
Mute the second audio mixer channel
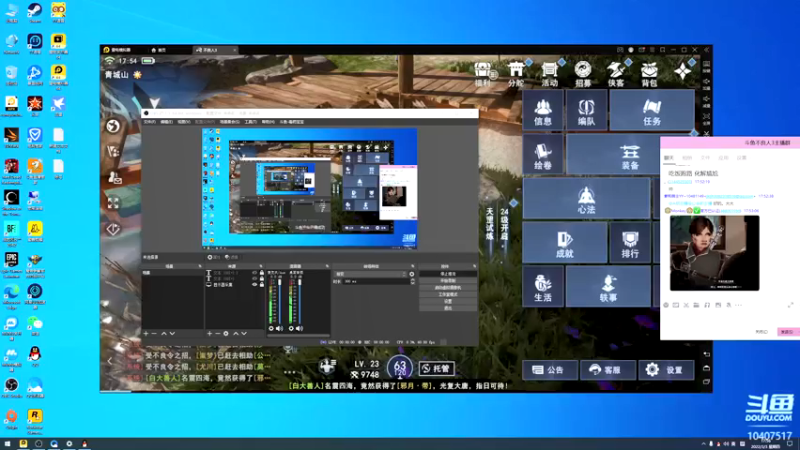pos(299,329)
